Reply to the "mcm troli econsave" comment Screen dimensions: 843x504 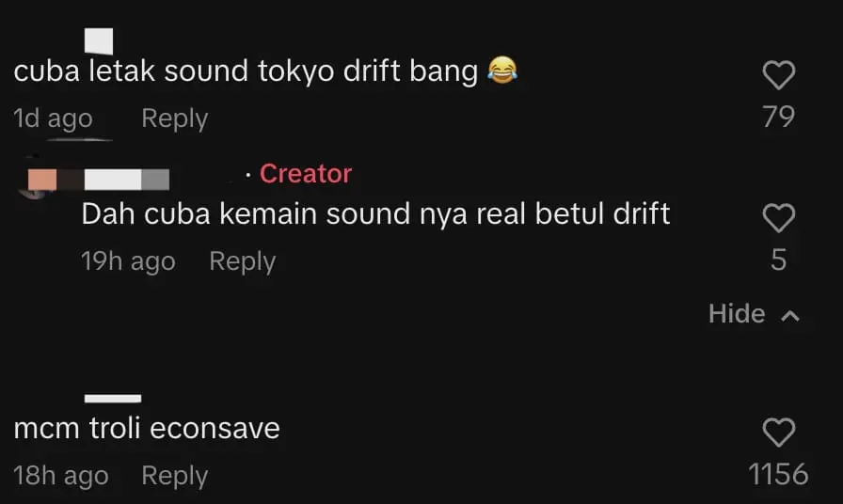(174, 476)
